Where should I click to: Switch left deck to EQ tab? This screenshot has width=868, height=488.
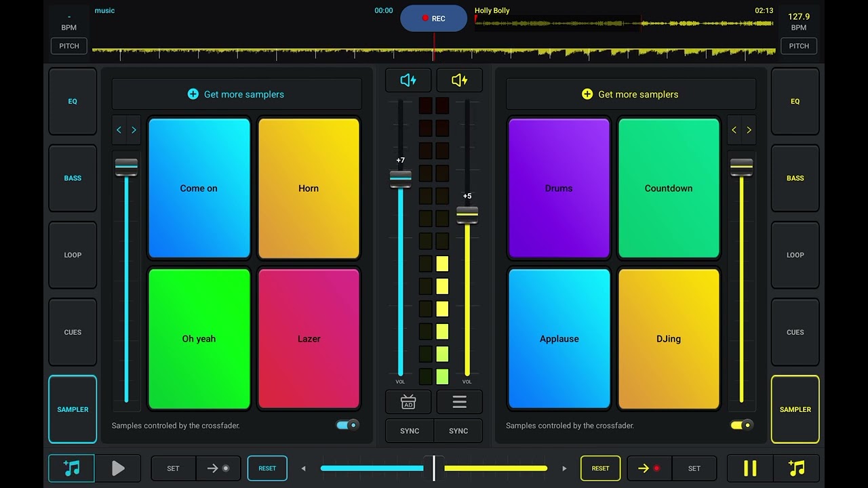73,101
